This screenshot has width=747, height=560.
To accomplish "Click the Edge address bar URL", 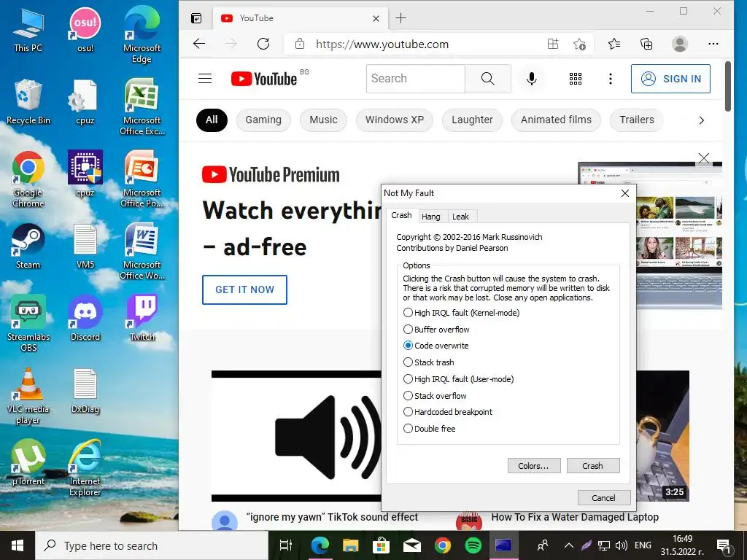I will (x=382, y=44).
